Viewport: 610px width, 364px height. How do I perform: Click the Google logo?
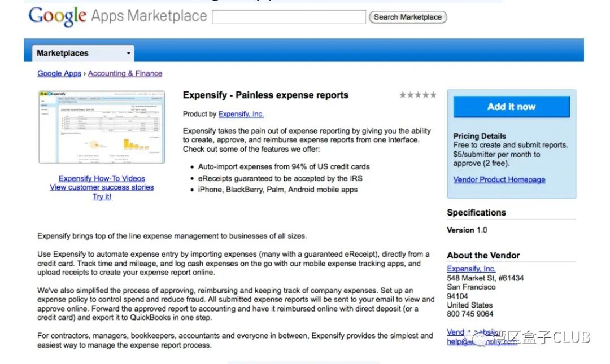click(57, 16)
